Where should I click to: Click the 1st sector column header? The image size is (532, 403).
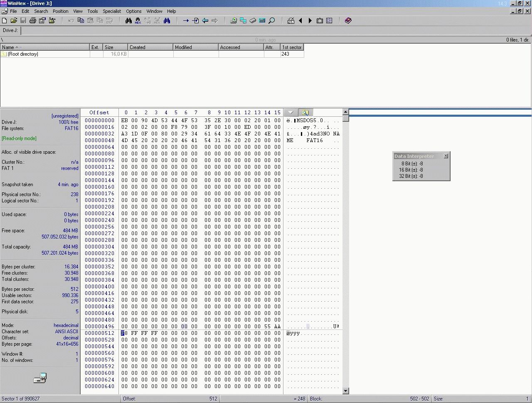click(x=292, y=47)
